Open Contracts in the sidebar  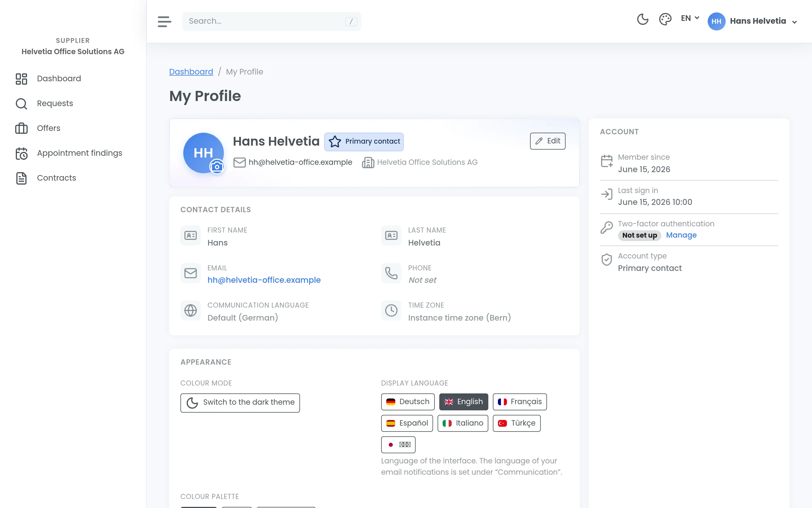(x=56, y=178)
